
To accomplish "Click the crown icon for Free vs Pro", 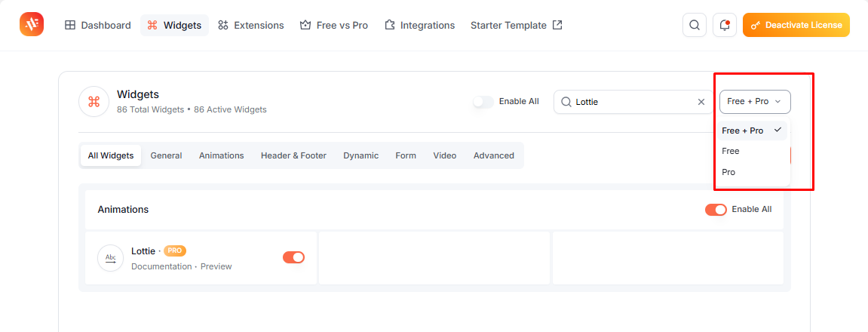I will coord(305,26).
